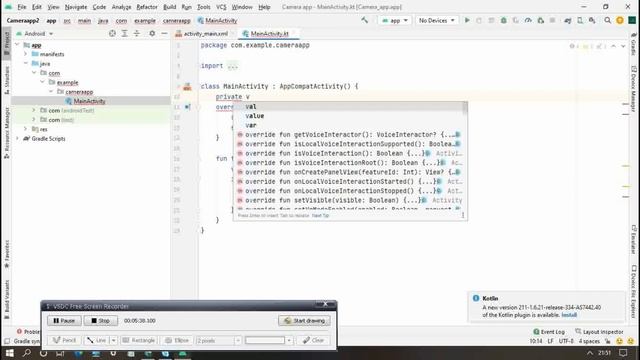Click the happy face feedback icon

[x=620, y=341]
